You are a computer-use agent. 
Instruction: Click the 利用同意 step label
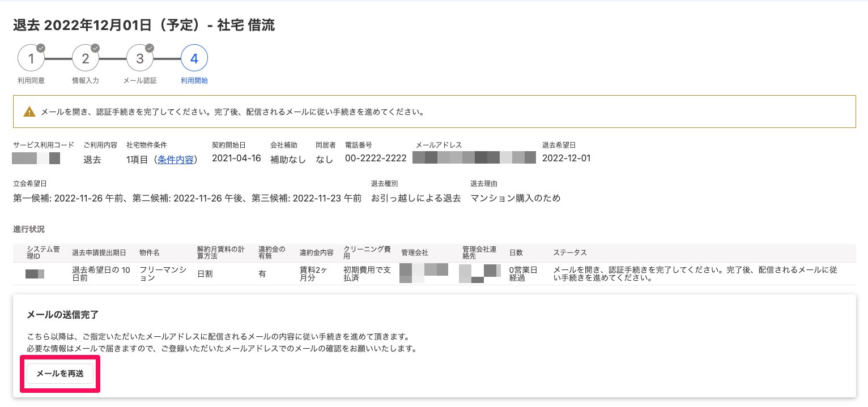point(31,80)
